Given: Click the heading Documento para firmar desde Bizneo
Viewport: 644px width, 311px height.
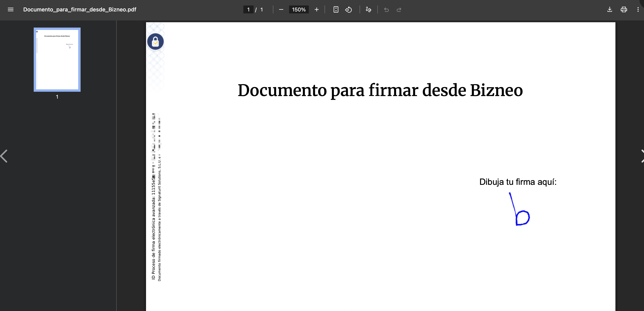Looking at the screenshot, I should coord(380,90).
